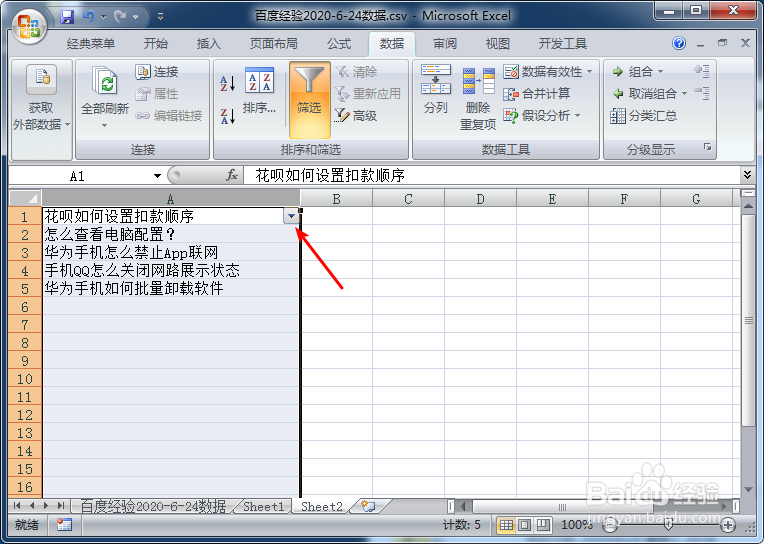This screenshot has width=764, height=544.
Task: Open the custom Sort dialog
Action: 259,91
